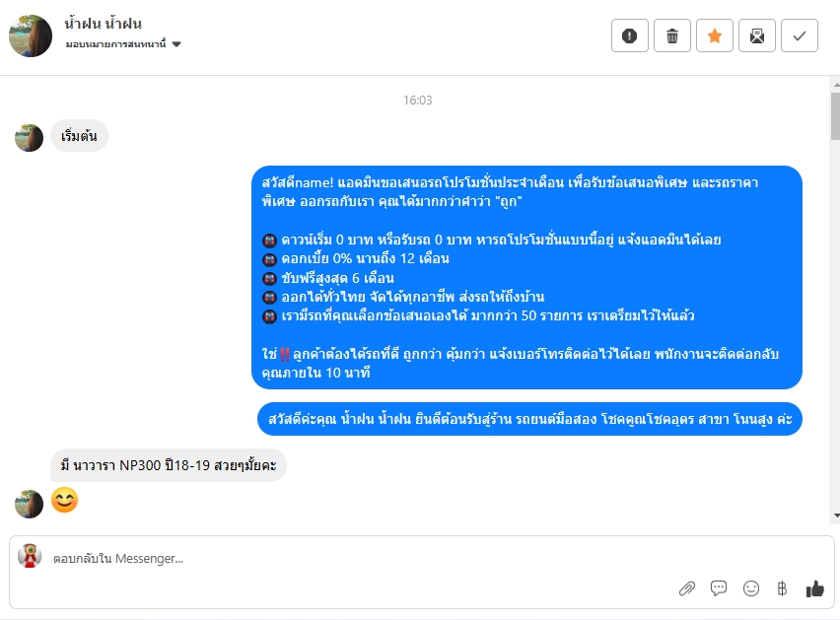Mark conversation as spam with exclamation icon

pyautogui.click(x=629, y=35)
